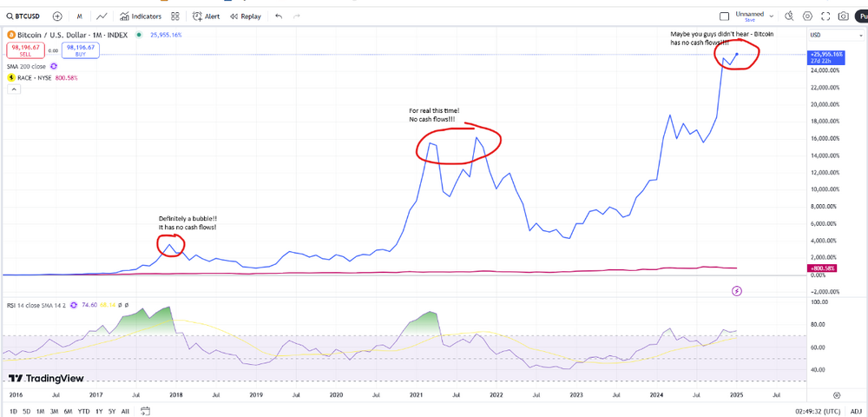This screenshot has height=417, width=868.
Task: Redo the last chart action
Action: coord(297,17)
